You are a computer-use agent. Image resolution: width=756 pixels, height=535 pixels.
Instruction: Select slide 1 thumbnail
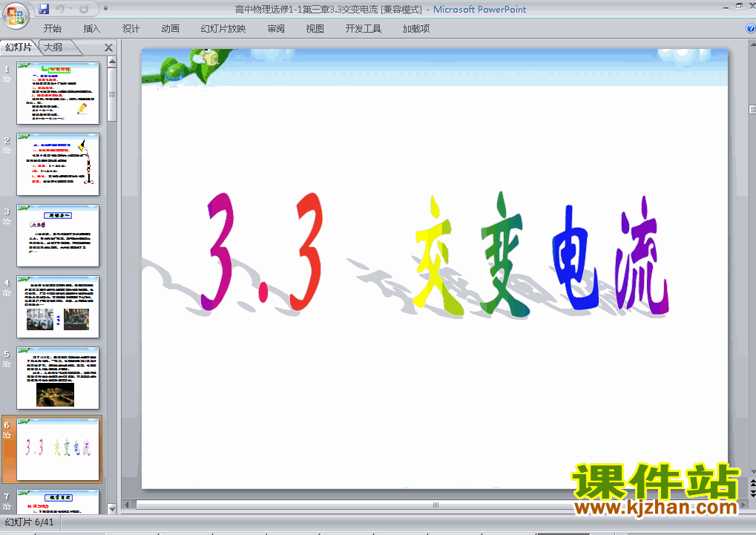(x=58, y=93)
